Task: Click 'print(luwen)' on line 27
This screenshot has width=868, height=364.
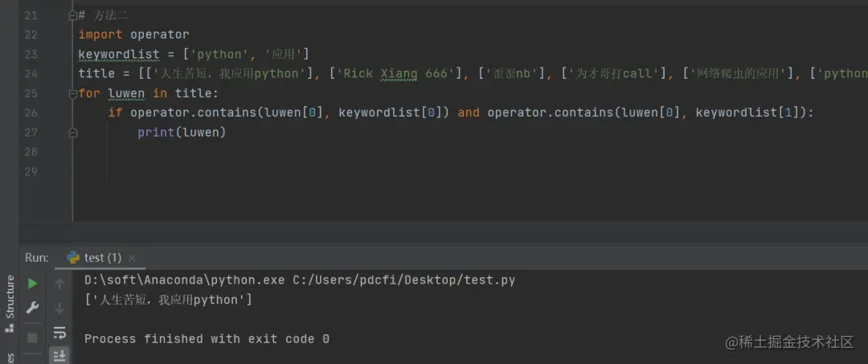Action: point(182,133)
